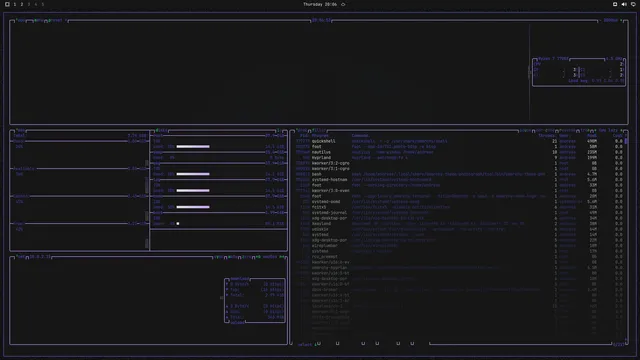Activate the process filter field
The image size is (640, 360).
[319, 131]
